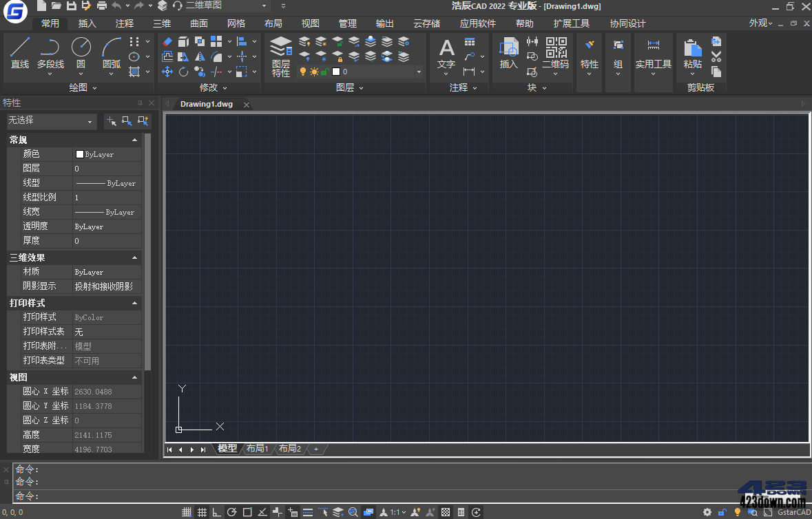Switch to the 视图 ribbon tab
The height and width of the screenshot is (519, 812).
pyautogui.click(x=310, y=23)
